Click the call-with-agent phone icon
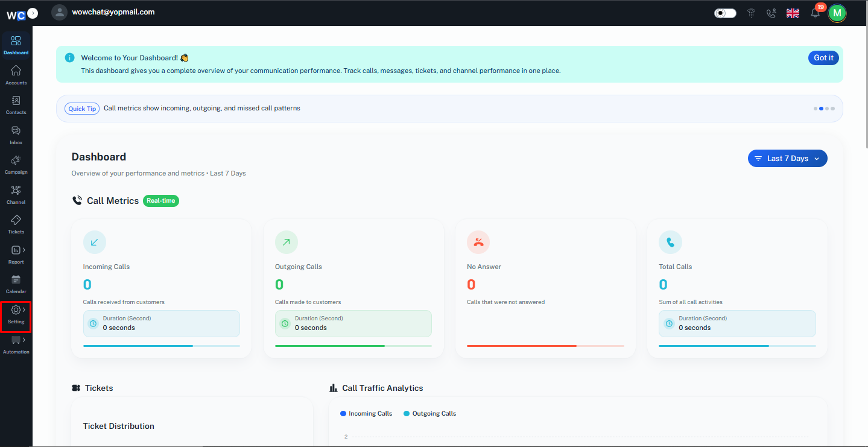Screen dimensions: 868x447 click(x=771, y=13)
